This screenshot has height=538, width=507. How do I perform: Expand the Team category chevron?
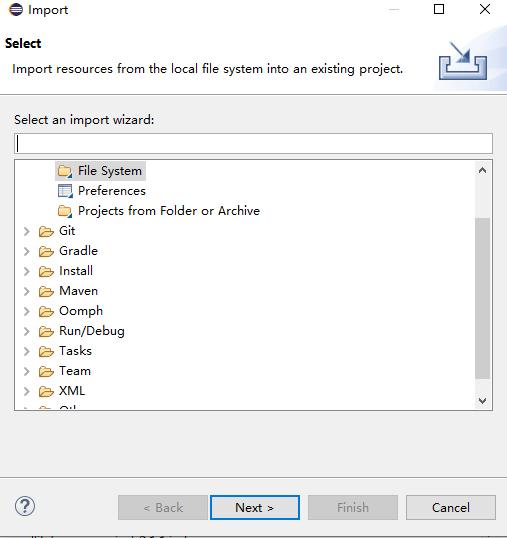pos(27,371)
